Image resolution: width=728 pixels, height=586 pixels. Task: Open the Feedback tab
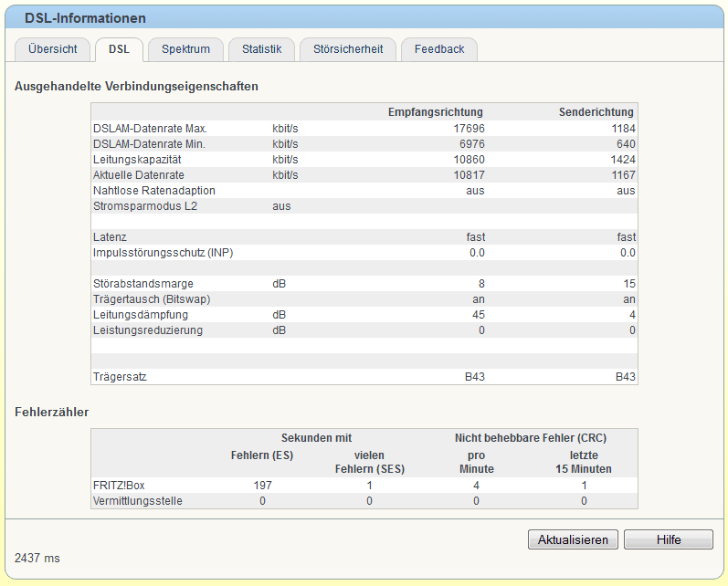tap(439, 49)
